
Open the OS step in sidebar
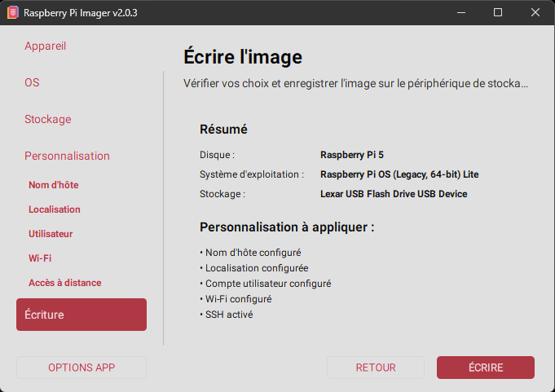click(32, 82)
